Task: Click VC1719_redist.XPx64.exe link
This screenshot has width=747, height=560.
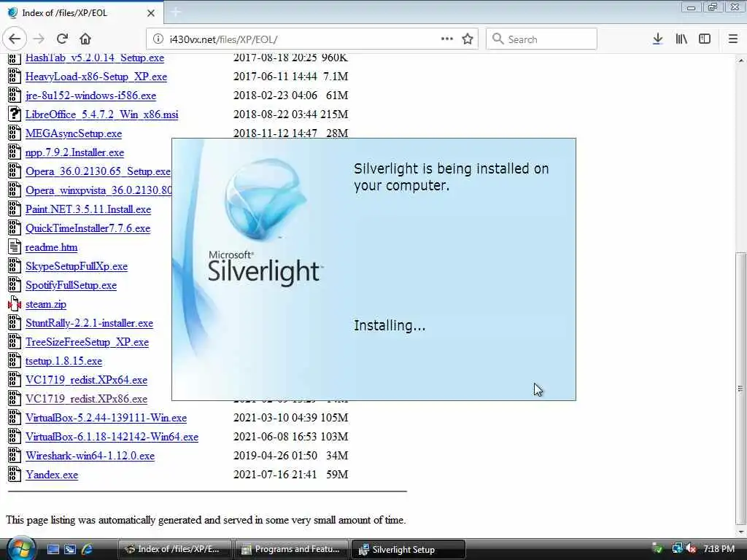Action: click(86, 380)
